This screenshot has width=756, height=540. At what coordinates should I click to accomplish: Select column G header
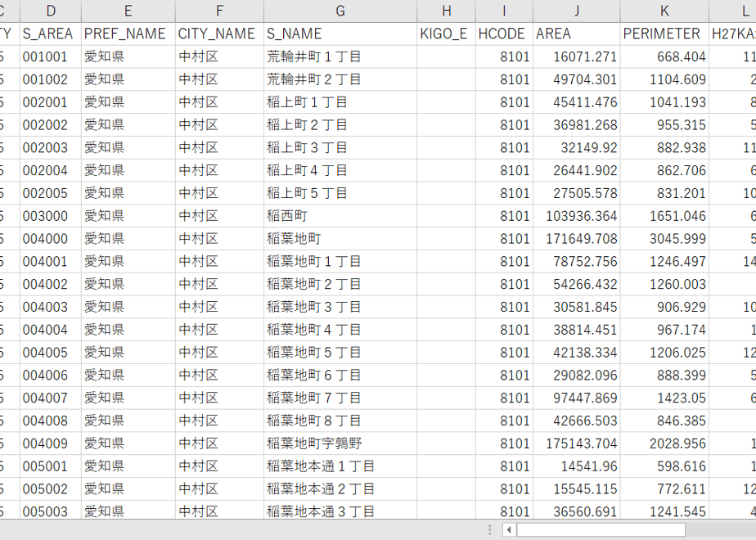(x=340, y=11)
